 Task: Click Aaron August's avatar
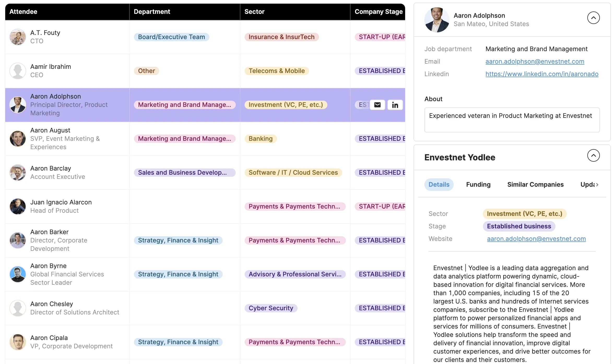18,139
